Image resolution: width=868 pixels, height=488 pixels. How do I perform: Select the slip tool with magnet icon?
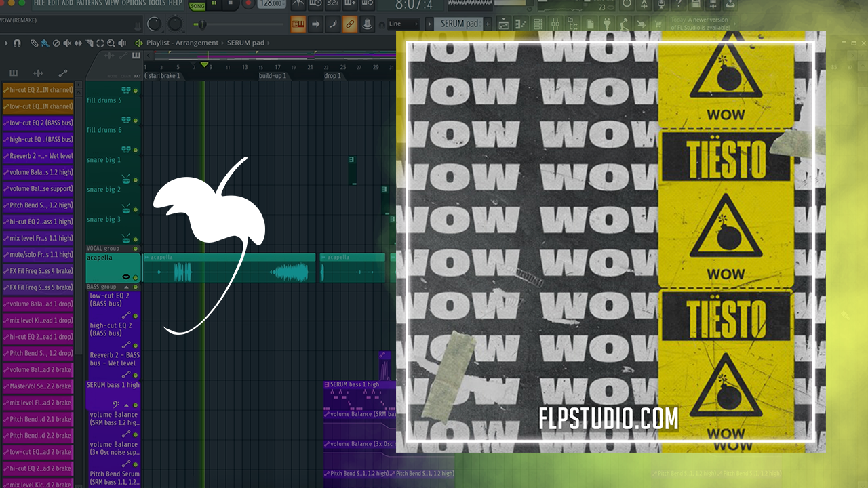click(x=45, y=43)
